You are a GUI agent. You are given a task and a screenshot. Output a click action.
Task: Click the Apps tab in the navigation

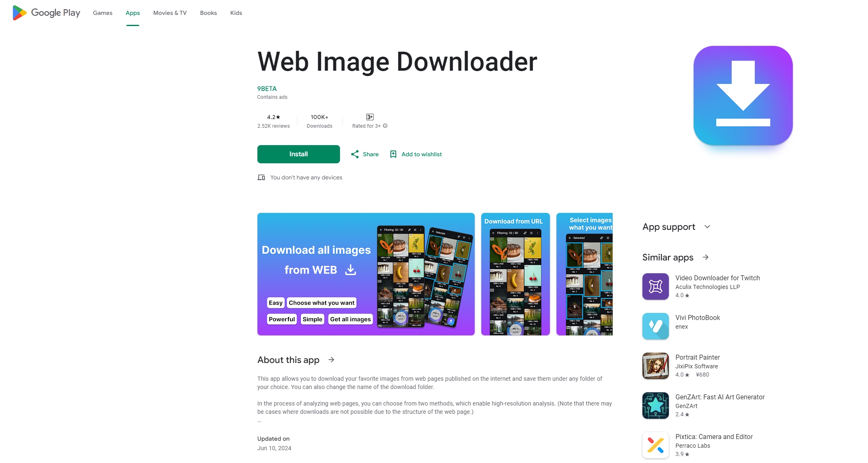coord(133,13)
